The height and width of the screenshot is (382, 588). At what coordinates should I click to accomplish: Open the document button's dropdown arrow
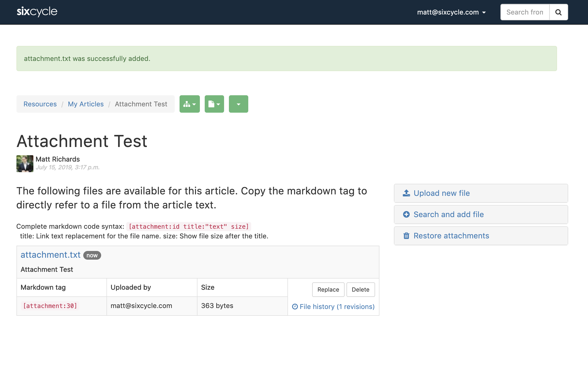[x=219, y=104]
